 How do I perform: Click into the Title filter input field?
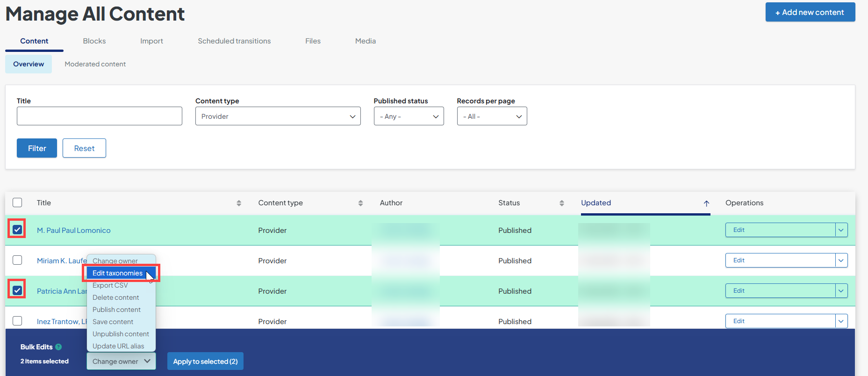coord(100,116)
